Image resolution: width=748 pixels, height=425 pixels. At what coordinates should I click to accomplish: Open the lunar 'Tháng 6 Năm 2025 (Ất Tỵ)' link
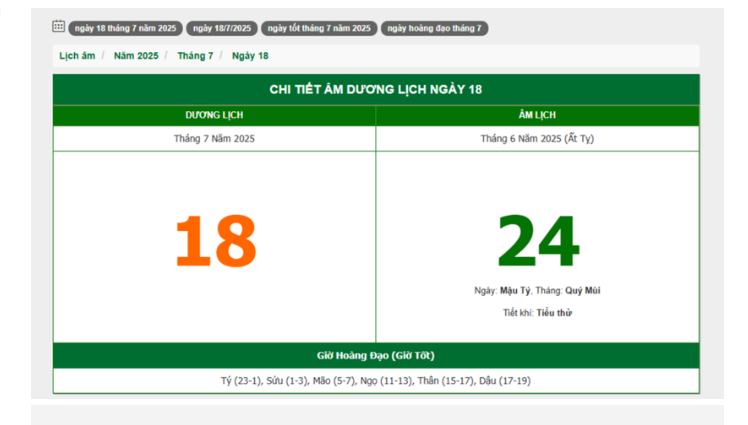coord(537,139)
